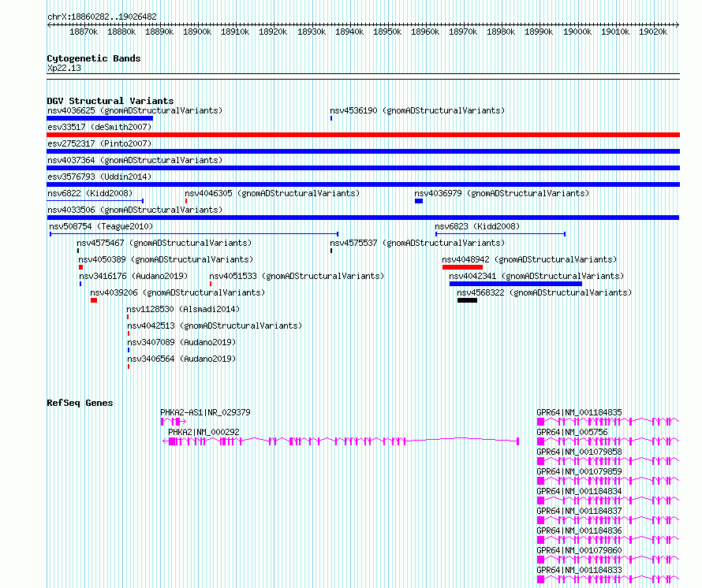Select the nsv4048942 variant label
The image size is (702, 588).
click(529, 259)
